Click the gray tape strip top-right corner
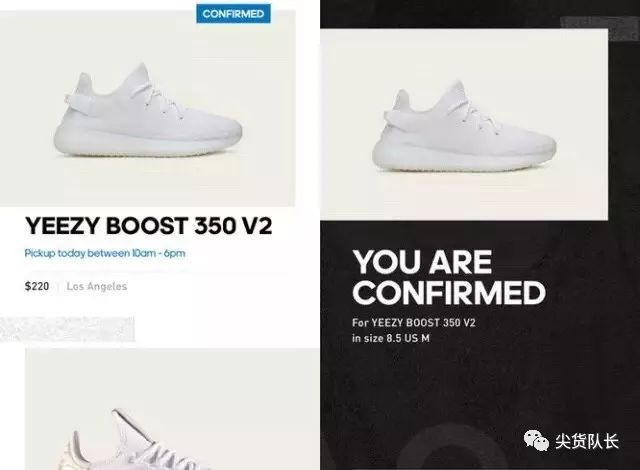 tap(600, 29)
